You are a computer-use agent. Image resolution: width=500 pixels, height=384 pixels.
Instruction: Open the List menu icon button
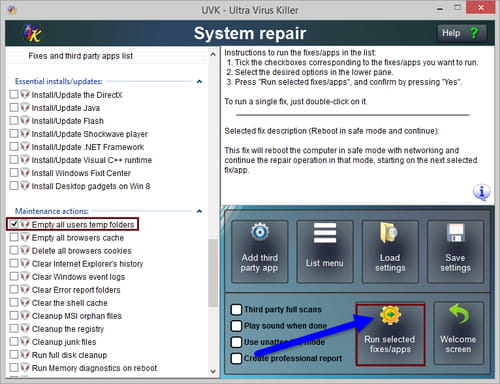coord(325,233)
